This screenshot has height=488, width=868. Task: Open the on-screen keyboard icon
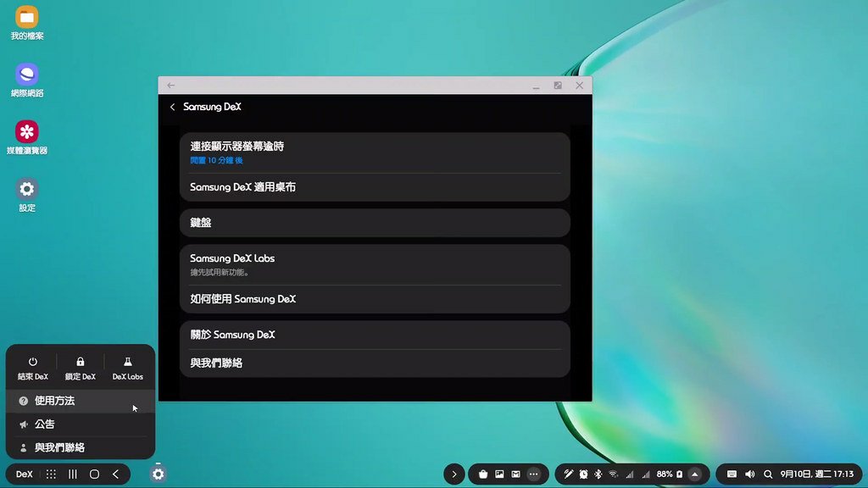pos(732,474)
